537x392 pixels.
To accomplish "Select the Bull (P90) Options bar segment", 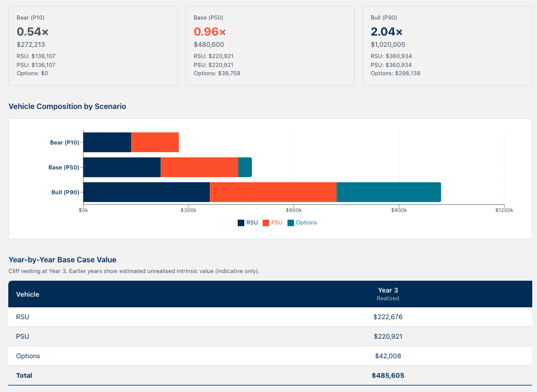I will pos(389,192).
